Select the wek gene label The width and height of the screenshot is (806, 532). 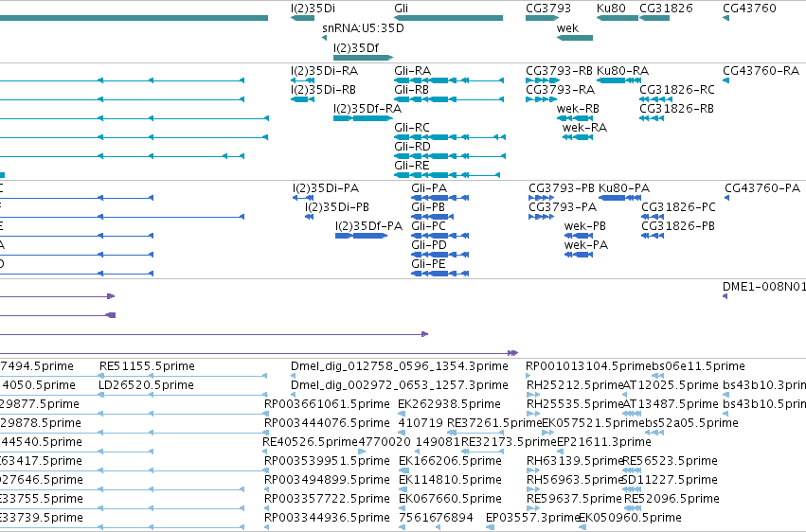pos(567,28)
